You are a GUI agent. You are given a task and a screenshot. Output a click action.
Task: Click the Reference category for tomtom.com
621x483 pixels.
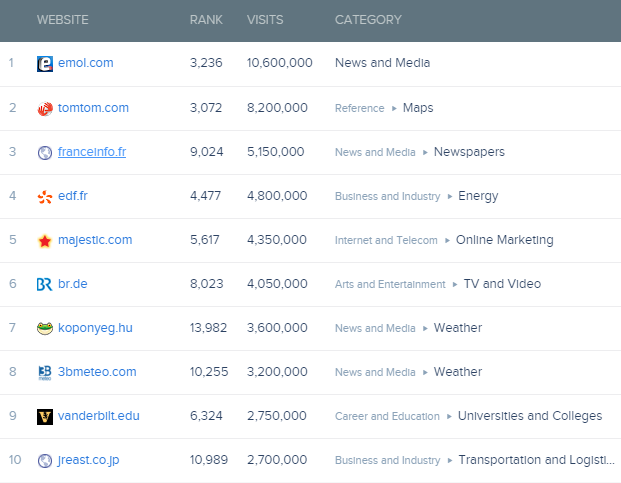click(360, 108)
